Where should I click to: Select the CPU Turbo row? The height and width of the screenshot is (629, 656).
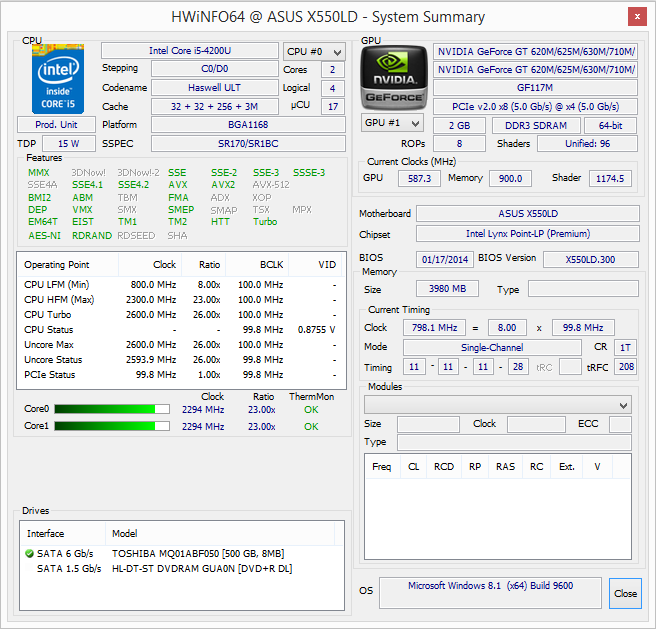pyautogui.click(x=180, y=315)
